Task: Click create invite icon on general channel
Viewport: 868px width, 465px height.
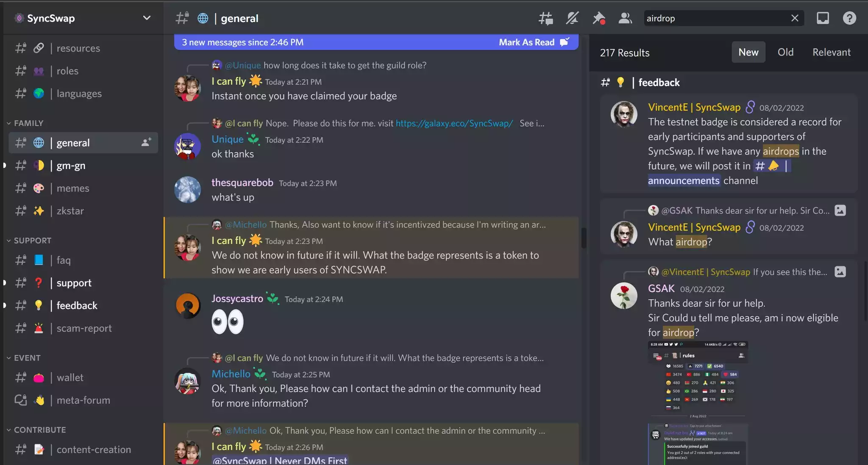Action: [146, 142]
